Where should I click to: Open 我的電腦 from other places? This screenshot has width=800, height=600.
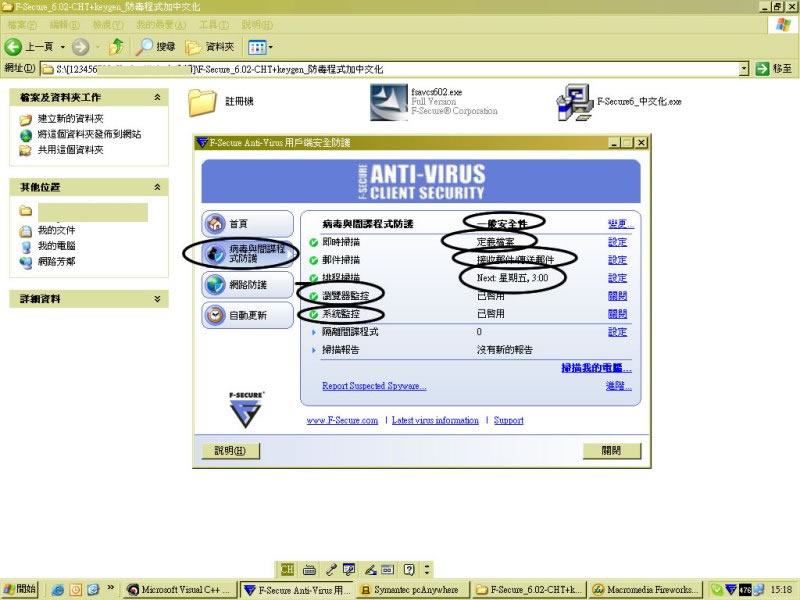[56, 246]
